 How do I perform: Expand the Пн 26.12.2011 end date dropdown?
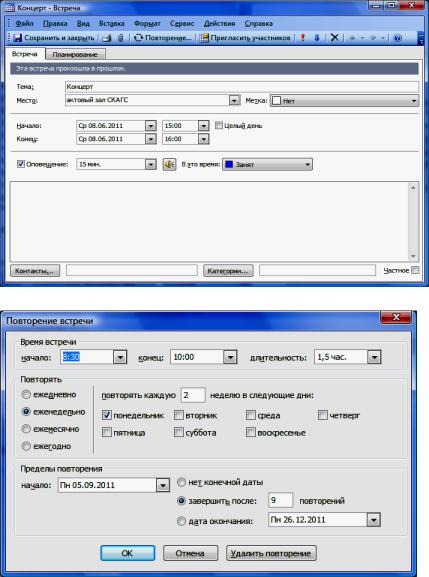374,520
